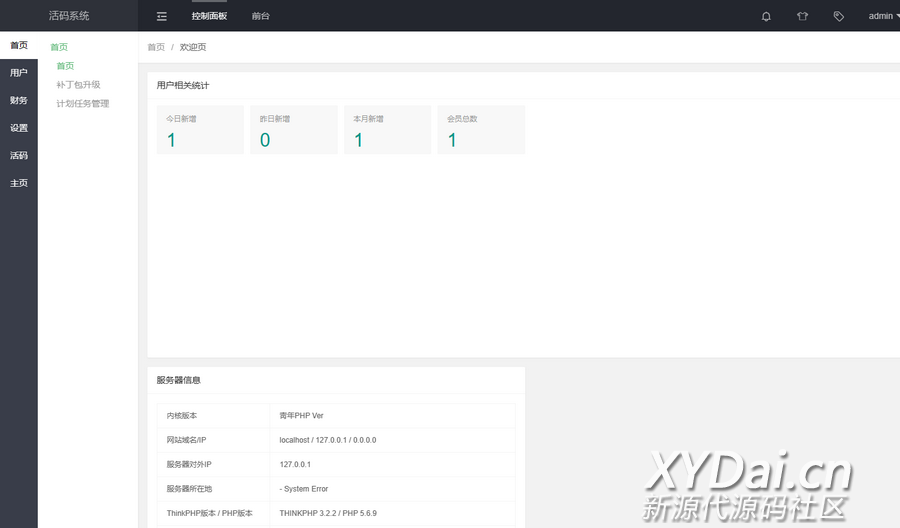
Task: Open the notification bell icon
Action: [766, 16]
